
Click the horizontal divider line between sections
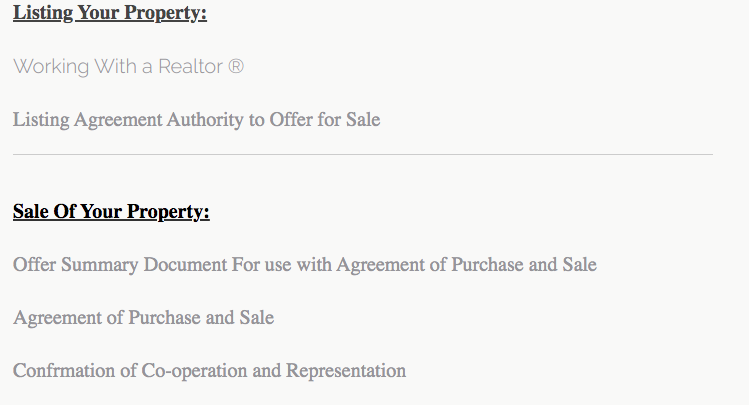click(363, 154)
